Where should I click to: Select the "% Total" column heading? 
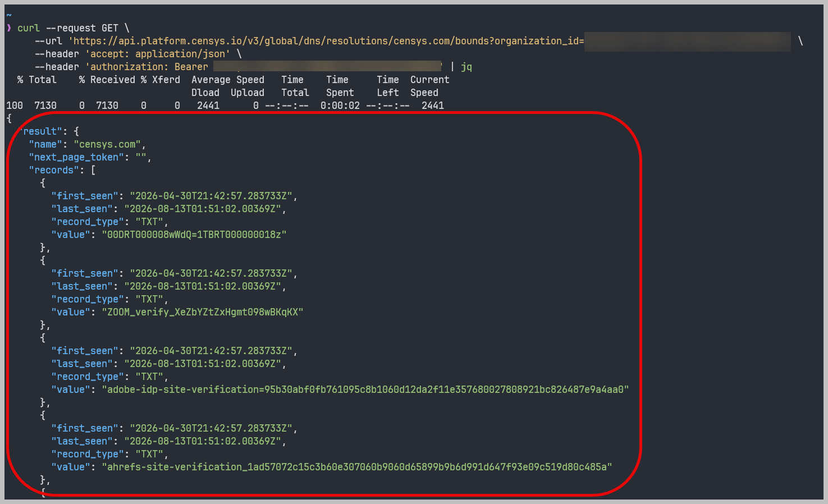[37, 80]
